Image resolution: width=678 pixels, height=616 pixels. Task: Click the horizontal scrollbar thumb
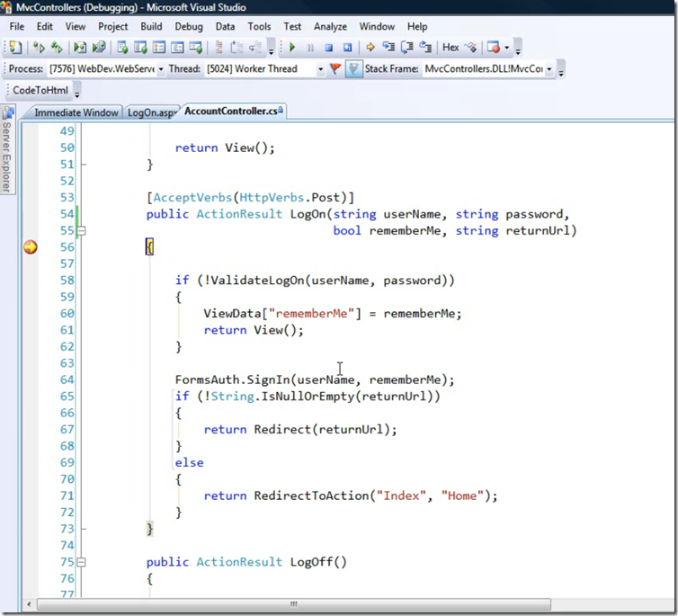[294, 604]
